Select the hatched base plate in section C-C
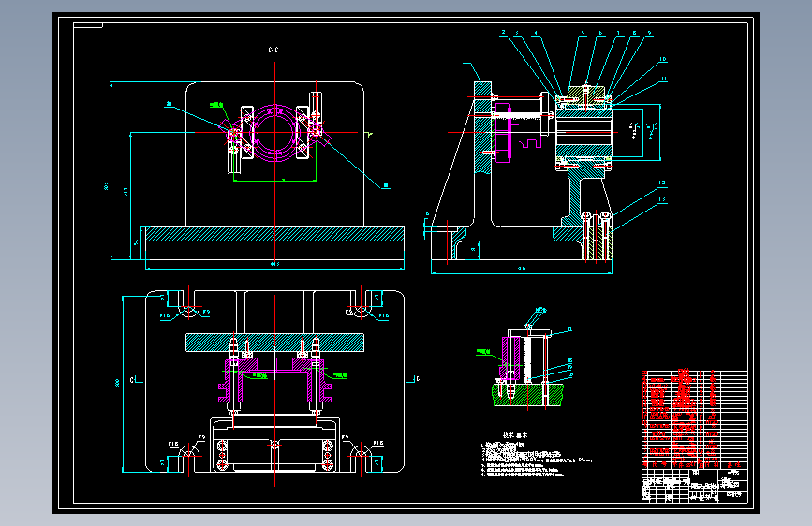Screen dimensions: 812x526 (275, 234)
